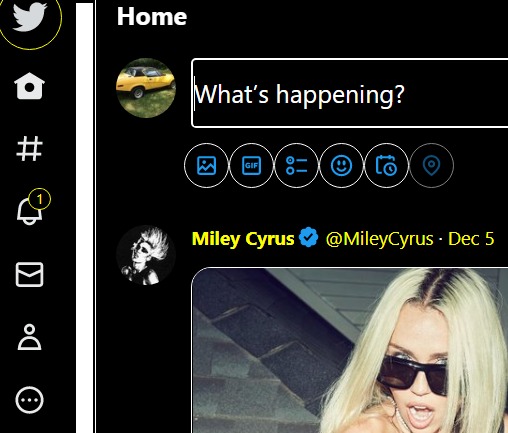Open @MileyCyrus handle link
Viewport: 508px width, 433px height.
[x=379, y=239]
